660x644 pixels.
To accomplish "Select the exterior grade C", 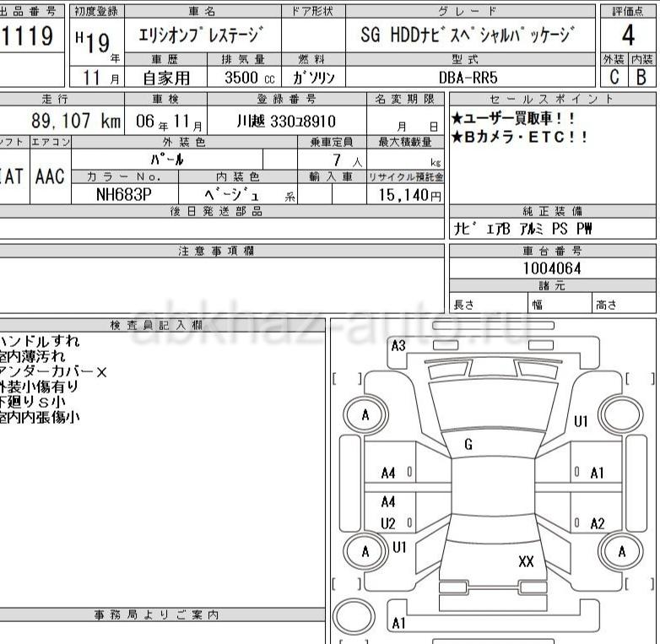I will point(614,77).
